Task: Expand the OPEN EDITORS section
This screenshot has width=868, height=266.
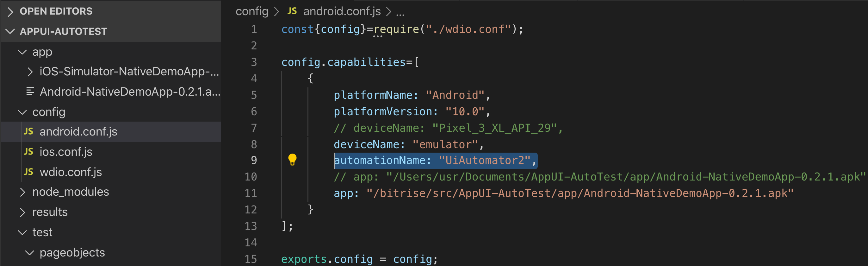Action: [10, 11]
